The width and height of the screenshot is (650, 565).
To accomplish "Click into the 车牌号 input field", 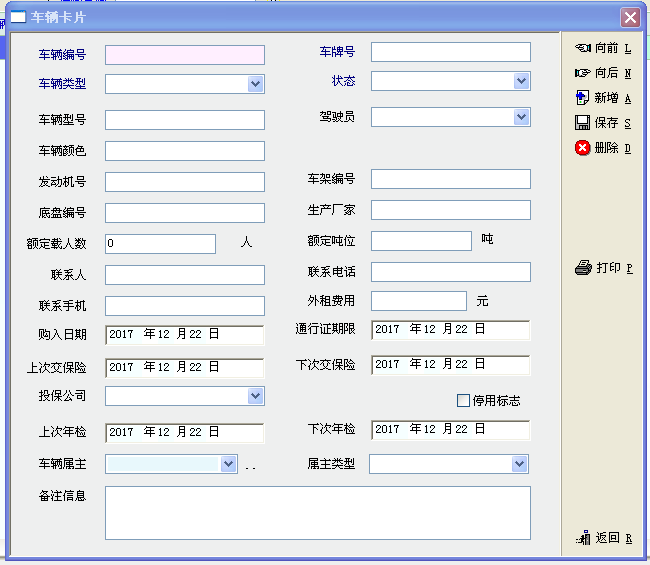I will (x=450, y=52).
